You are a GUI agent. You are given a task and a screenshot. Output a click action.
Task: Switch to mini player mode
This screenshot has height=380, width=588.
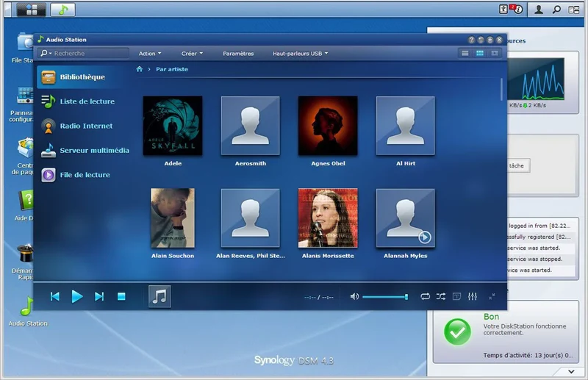pos(492,296)
